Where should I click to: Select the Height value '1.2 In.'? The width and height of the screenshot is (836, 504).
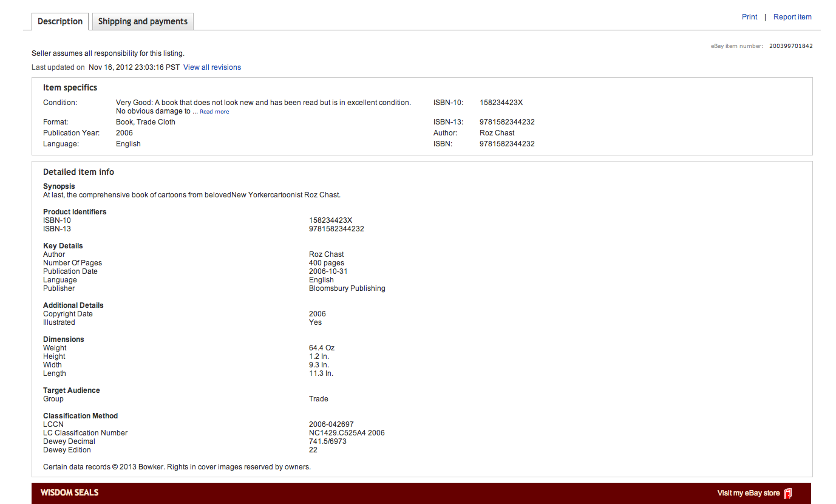(x=319, y=356)
